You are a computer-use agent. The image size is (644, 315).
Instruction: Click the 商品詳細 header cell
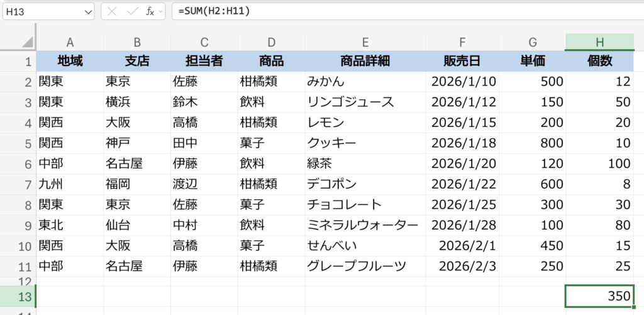pos(365,62)
